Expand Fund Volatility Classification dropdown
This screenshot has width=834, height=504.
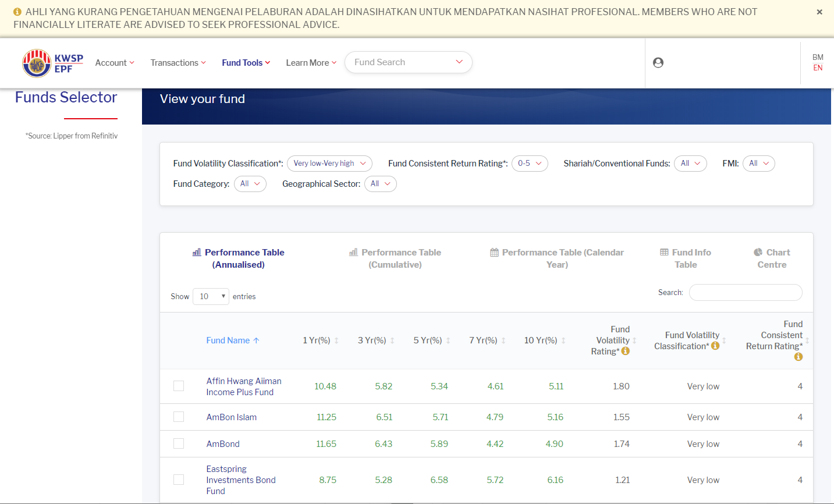[329, 164]
